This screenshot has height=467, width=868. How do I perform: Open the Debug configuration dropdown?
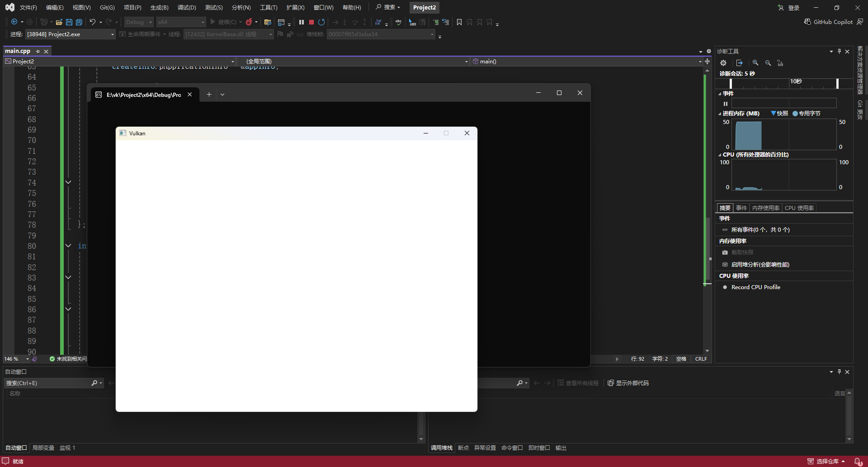tap(139, 22)
